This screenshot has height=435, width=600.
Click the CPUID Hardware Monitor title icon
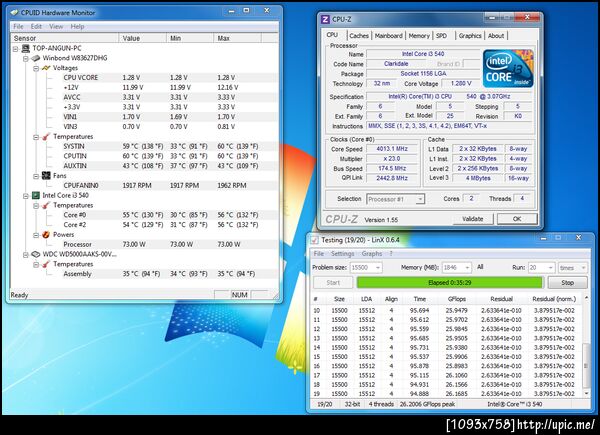tap(15, 13)
